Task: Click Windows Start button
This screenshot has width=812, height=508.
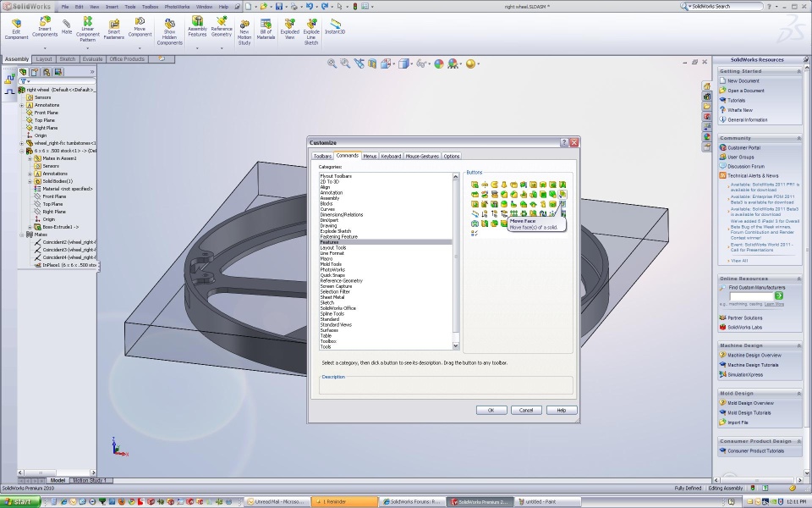Action: click(20, 501)
